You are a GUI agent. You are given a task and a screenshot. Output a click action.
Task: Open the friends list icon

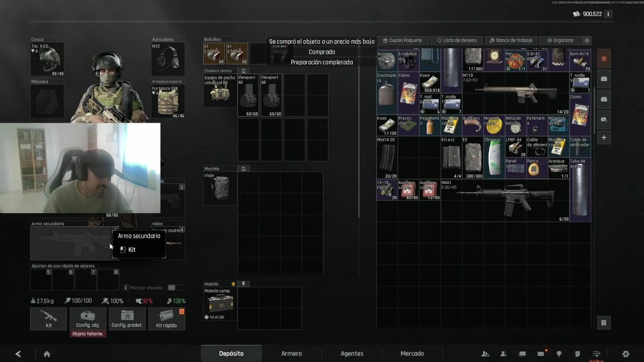[x=503, y=354]
